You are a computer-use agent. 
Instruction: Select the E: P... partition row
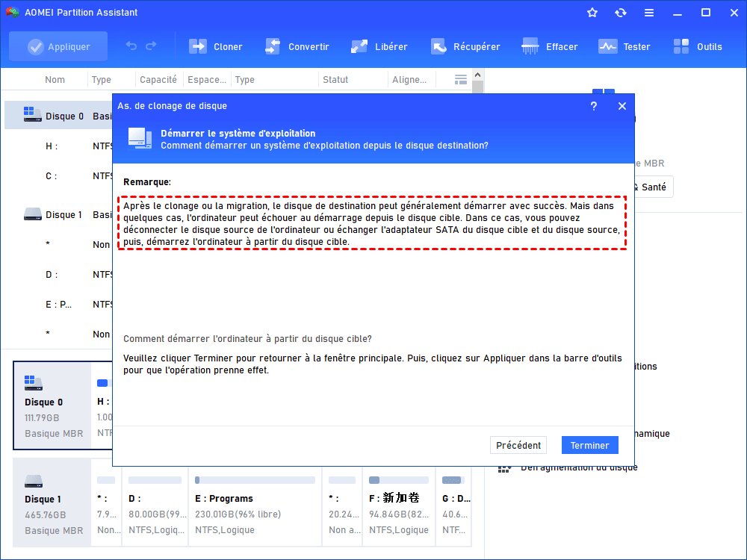[58, 305]
